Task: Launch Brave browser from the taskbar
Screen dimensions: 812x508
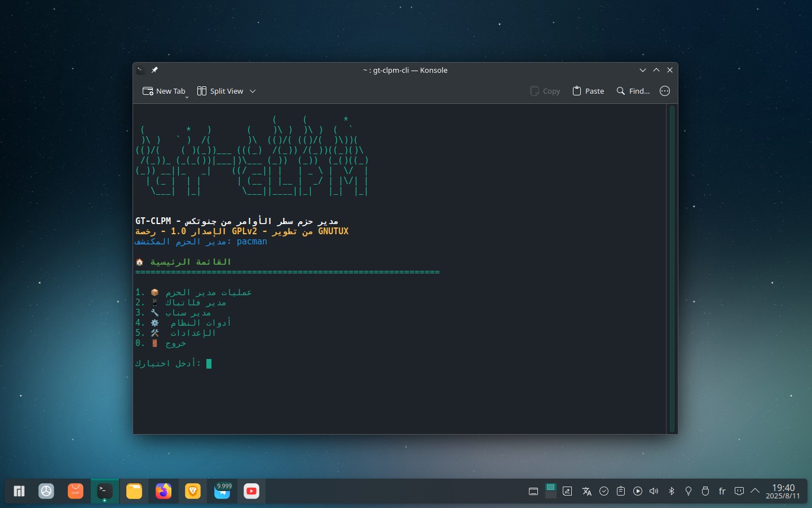Action: [193, 491]
